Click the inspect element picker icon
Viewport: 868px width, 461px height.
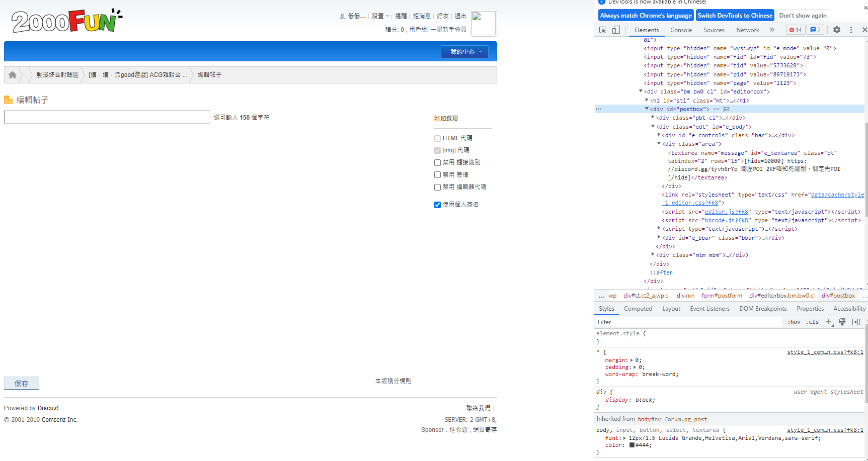(x=602, y=30)
